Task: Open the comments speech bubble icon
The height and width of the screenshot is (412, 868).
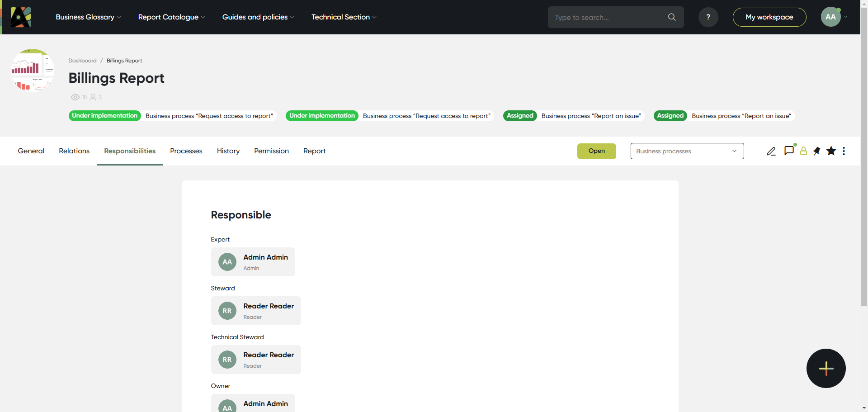Action: click(789, 151)
